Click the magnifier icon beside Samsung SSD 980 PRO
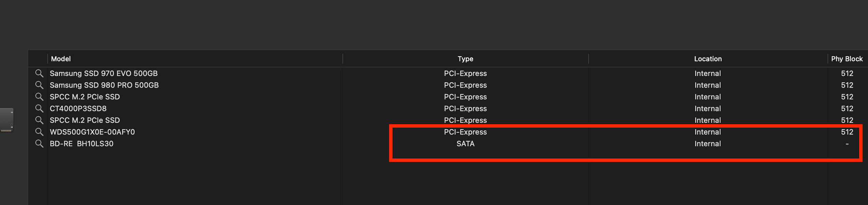This screenshot has width=868, height=205. point(39,85)
